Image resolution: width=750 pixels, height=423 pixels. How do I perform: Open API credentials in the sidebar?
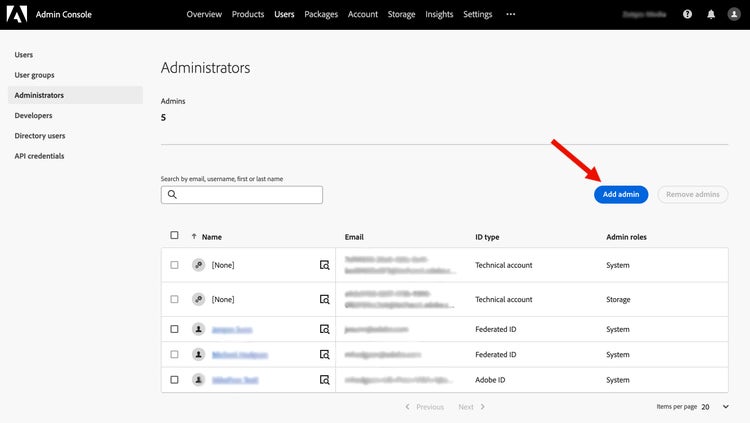point(41,156)
